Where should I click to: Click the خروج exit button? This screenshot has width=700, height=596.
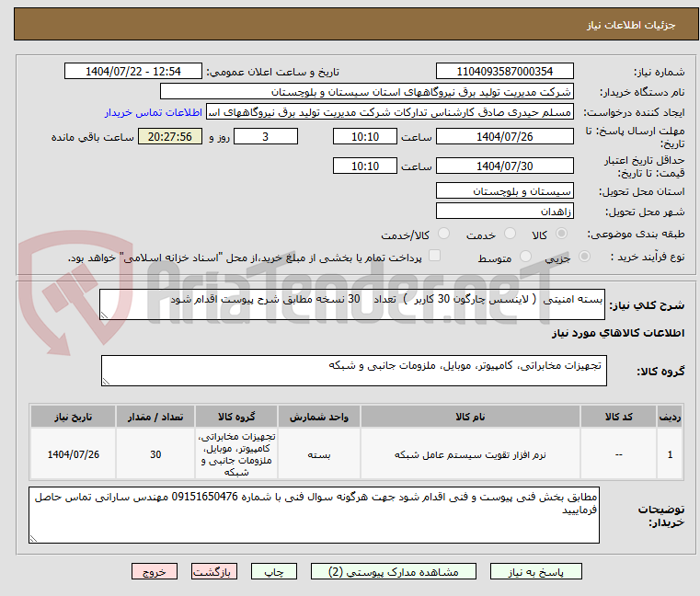(154, 571)
